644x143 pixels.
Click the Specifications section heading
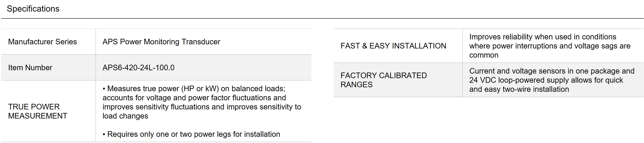point(33,9)
